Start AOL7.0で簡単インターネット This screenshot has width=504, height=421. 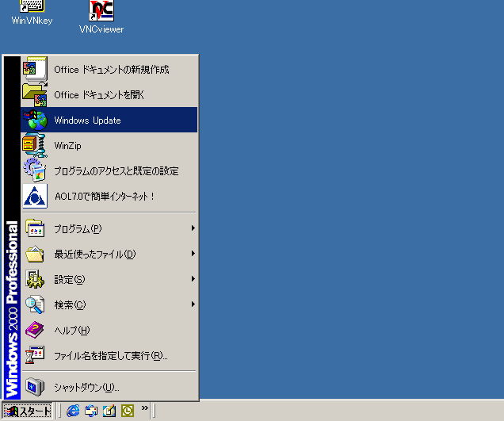(x=109, y=196)
